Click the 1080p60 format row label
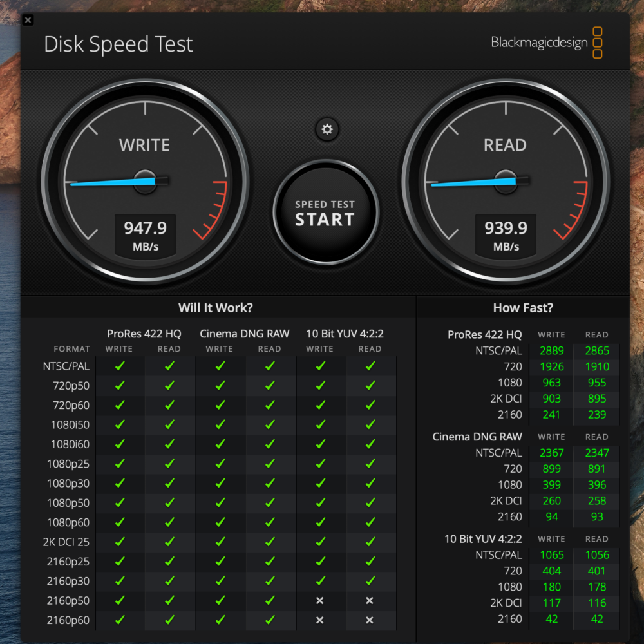644x644 pixels. 68,522
